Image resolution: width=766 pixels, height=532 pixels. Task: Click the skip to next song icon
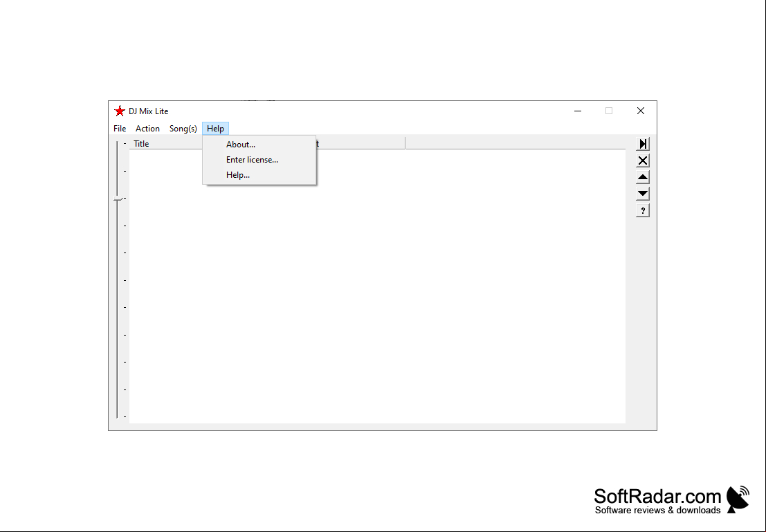point(642,144)
